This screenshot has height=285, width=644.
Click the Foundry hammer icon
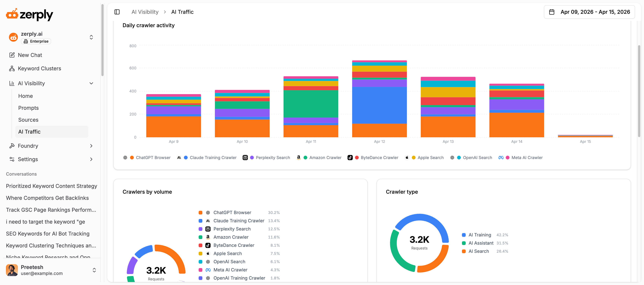tap(12, 146)
